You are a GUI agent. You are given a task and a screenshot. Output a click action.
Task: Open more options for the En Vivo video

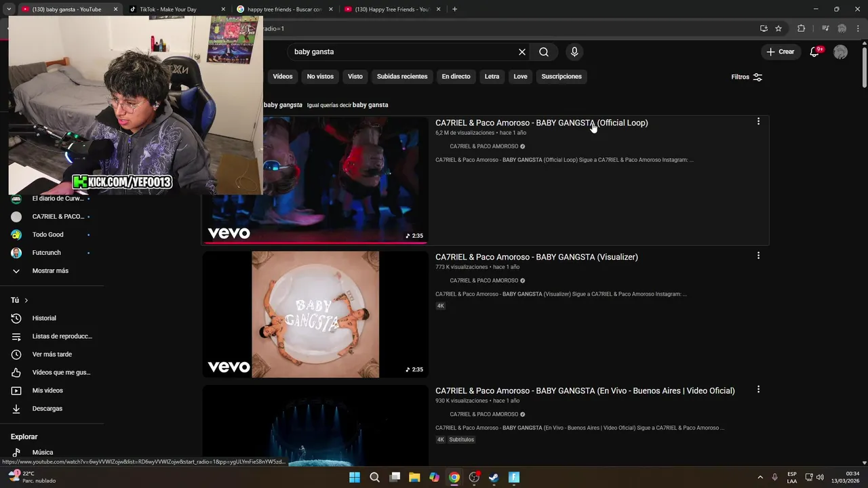coord(758,390)
